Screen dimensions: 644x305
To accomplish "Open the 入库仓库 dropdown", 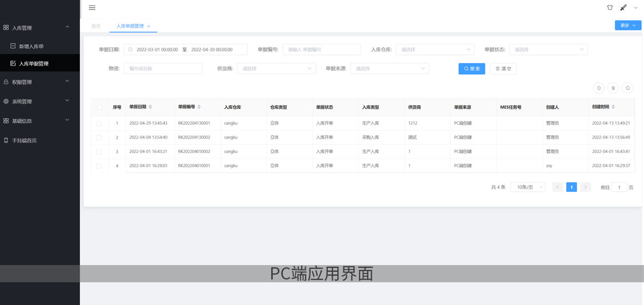I will tap(435, 49).
